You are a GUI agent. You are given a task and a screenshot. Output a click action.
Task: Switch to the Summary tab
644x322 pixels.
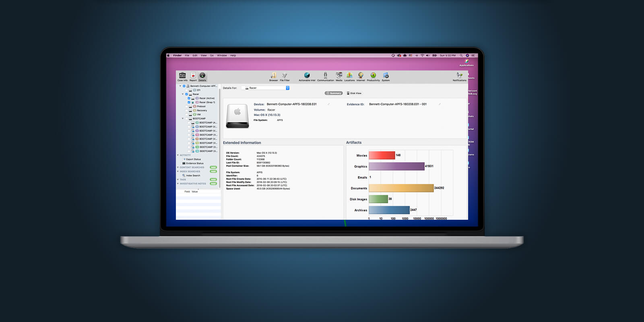pos(334,93)
